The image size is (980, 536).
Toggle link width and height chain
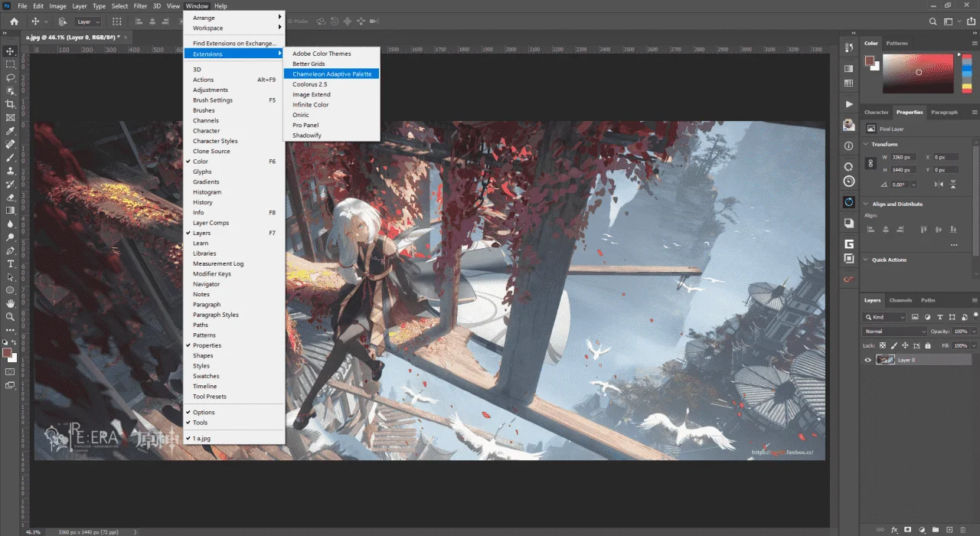pos(871,163)
